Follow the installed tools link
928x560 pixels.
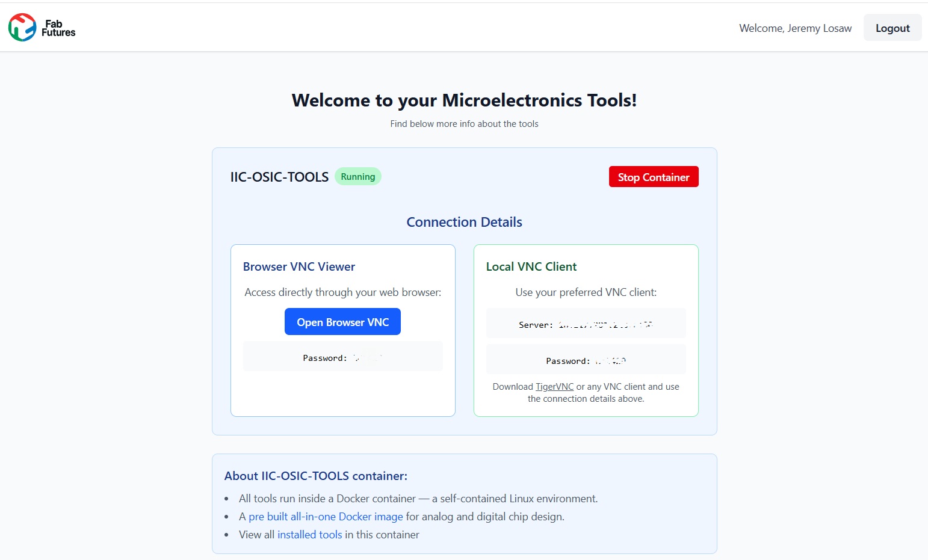tap(309, 535)
